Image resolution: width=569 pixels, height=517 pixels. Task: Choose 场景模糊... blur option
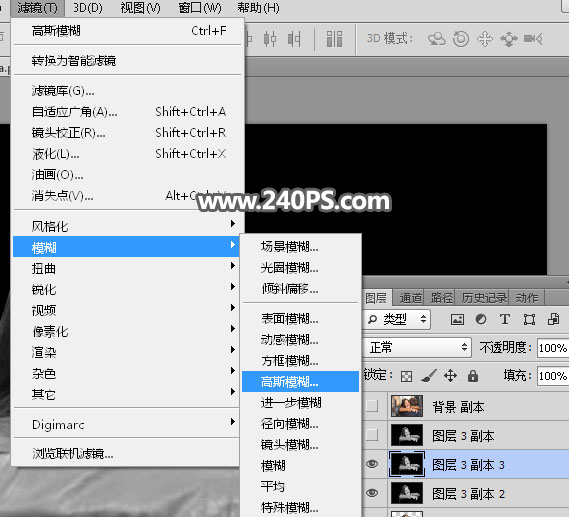tap(300, 247)
